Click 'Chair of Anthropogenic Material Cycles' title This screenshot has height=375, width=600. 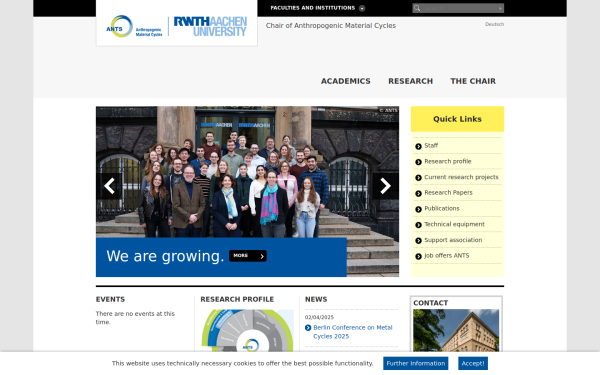331,26
